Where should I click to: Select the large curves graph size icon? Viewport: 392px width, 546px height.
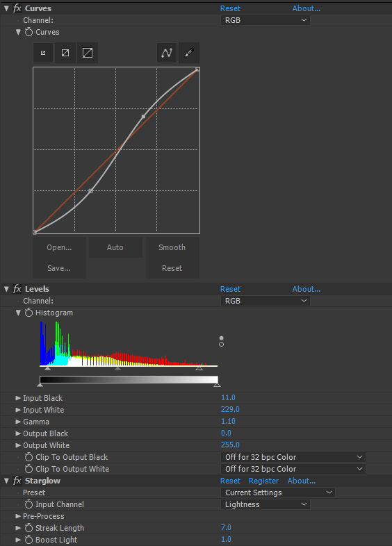[88, 53]
